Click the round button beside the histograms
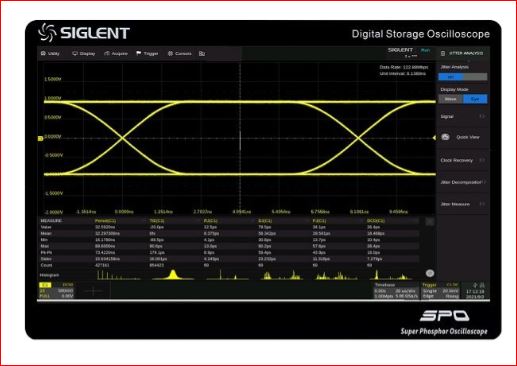The width and height of the screenshot is (517, 366). (x=430, y=273)
